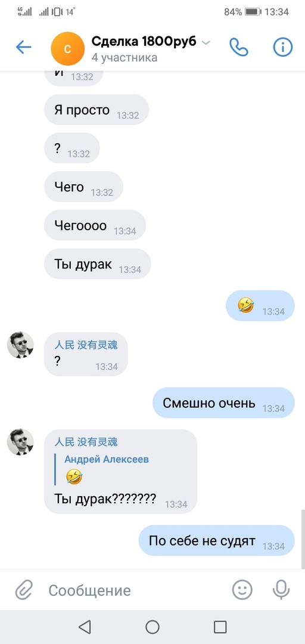Tap the microphone voice message icon

281,590
